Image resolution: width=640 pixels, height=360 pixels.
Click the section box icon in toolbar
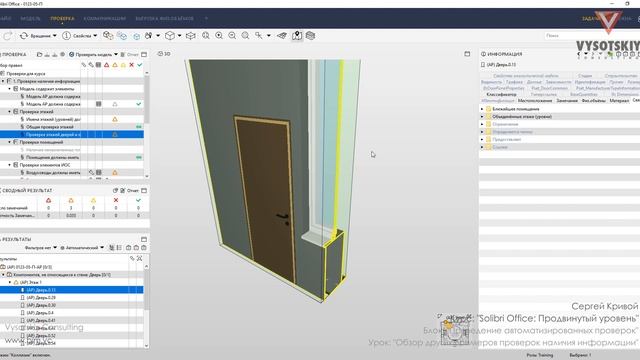(x=191, y=36)
